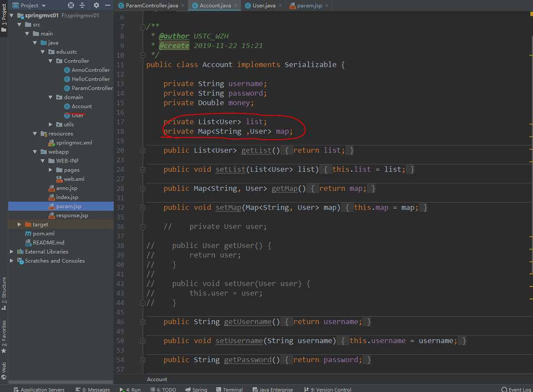Expand the target folder arrow
The height and width of the screenshot is (392, 533).
point(19,225)
